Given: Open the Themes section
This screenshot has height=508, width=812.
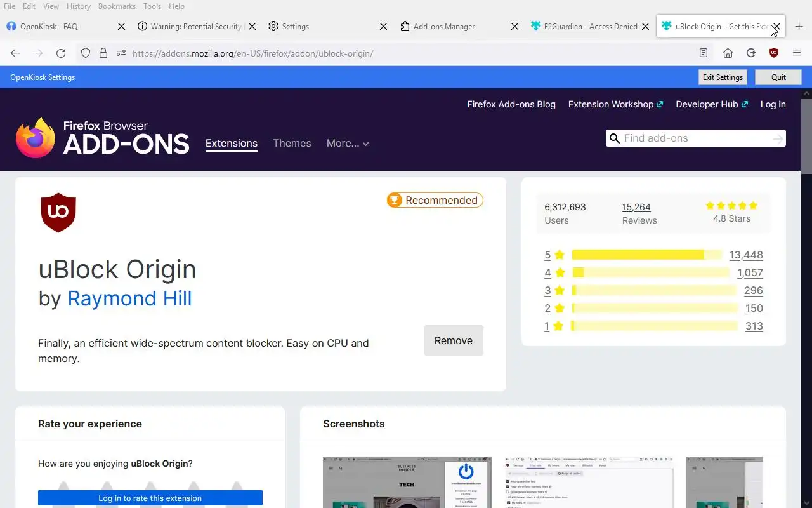Looking at the screenshot, I should pyautogui.click(x=292, y=144).
